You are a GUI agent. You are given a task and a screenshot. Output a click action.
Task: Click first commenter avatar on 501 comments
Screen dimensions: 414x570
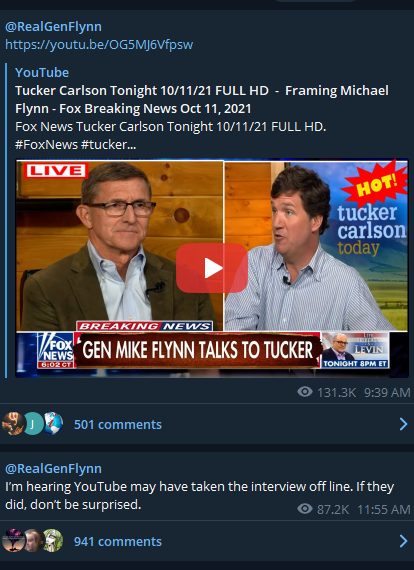click(x=13, y=424)
